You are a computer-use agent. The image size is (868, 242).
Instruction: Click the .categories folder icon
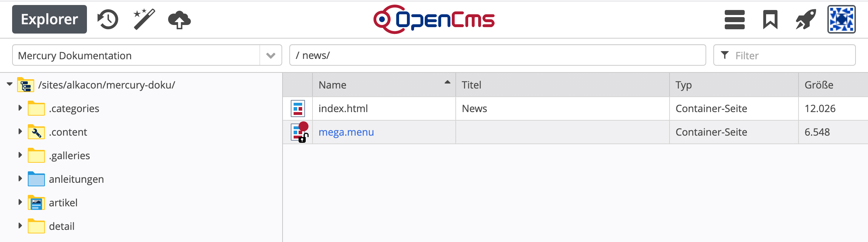pos(36,108)
